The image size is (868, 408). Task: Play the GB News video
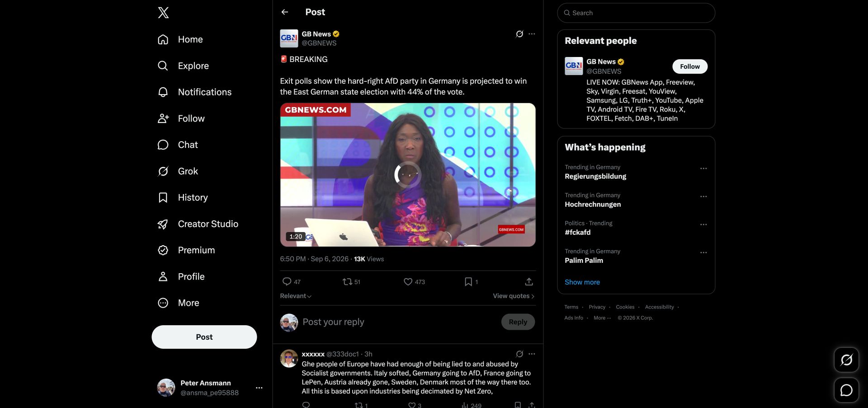click(x=408, y=175)
